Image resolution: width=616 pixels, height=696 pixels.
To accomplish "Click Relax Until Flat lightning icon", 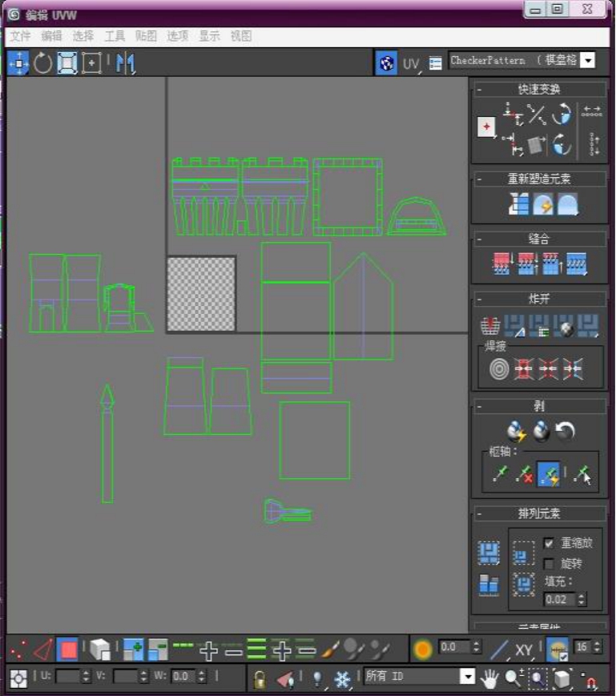I will tap(543, 204).
